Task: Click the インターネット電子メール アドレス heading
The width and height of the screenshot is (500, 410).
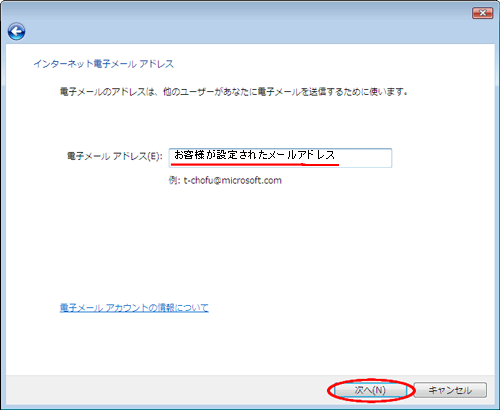Action: click(104, 64)
